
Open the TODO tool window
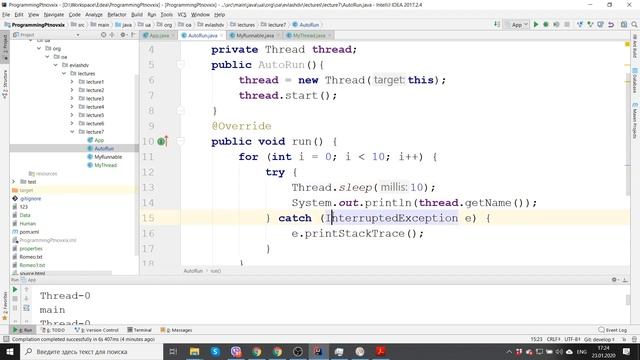(53, 330)
